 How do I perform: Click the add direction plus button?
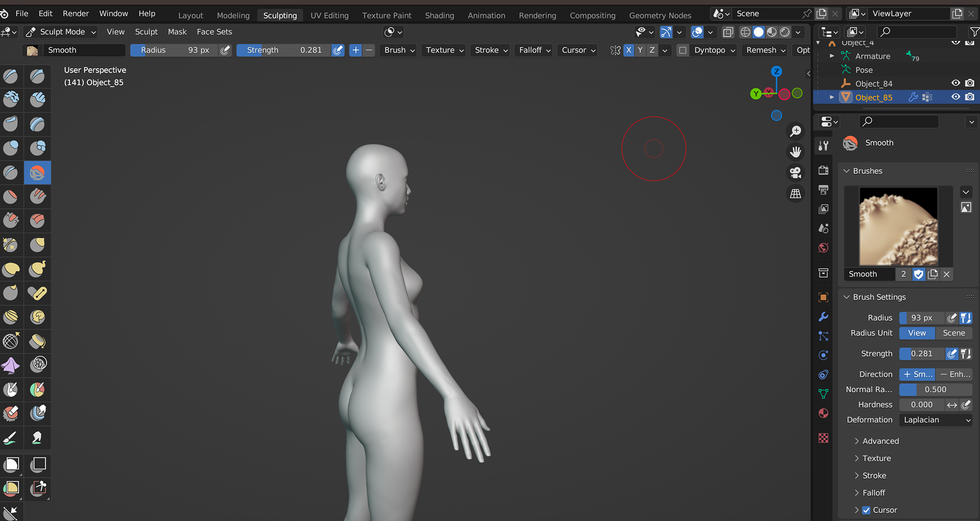pos(355,50)
